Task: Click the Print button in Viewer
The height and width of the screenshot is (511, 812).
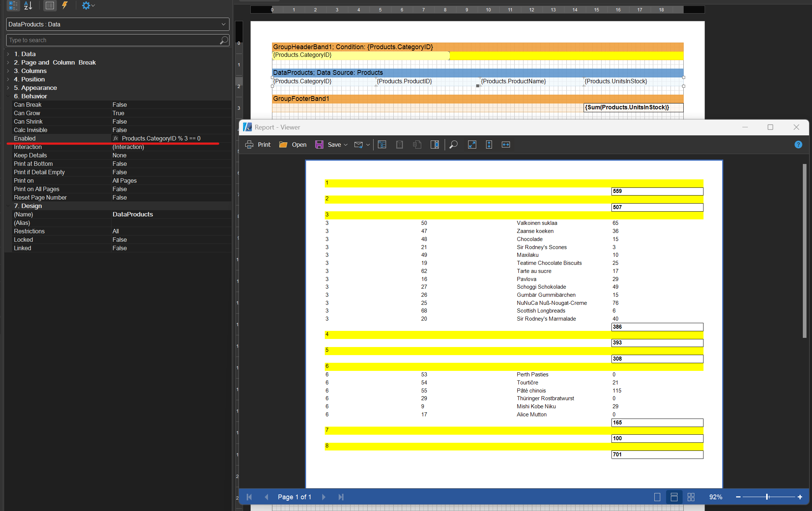Action: [258, 145]
